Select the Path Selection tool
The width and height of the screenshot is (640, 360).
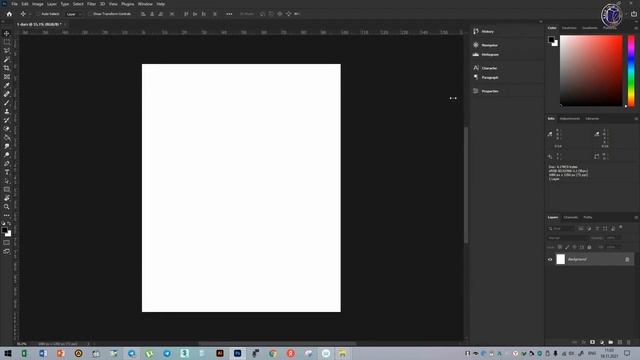click(7, 181)
